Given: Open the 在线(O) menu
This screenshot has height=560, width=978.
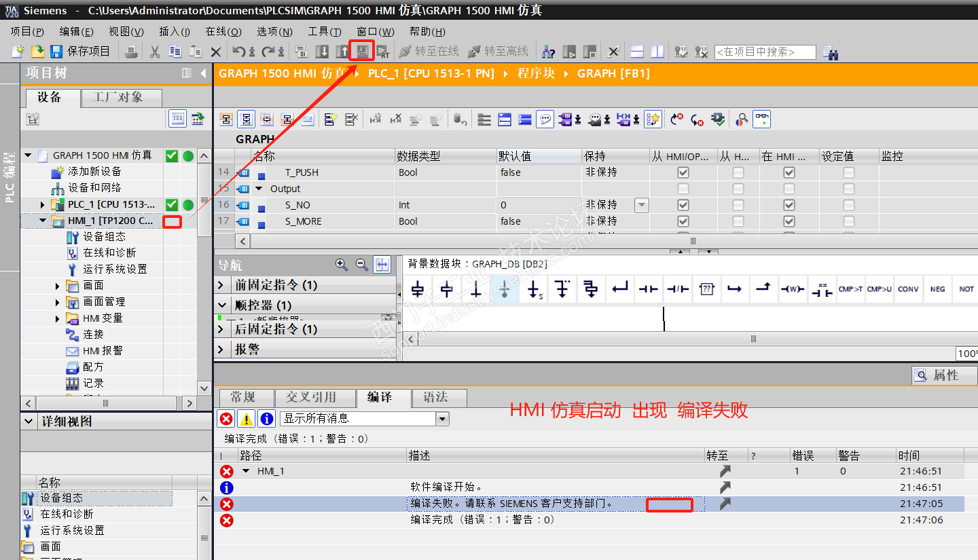Looking at the screenshot, I should pyautogui.click(x=223, y=32).
